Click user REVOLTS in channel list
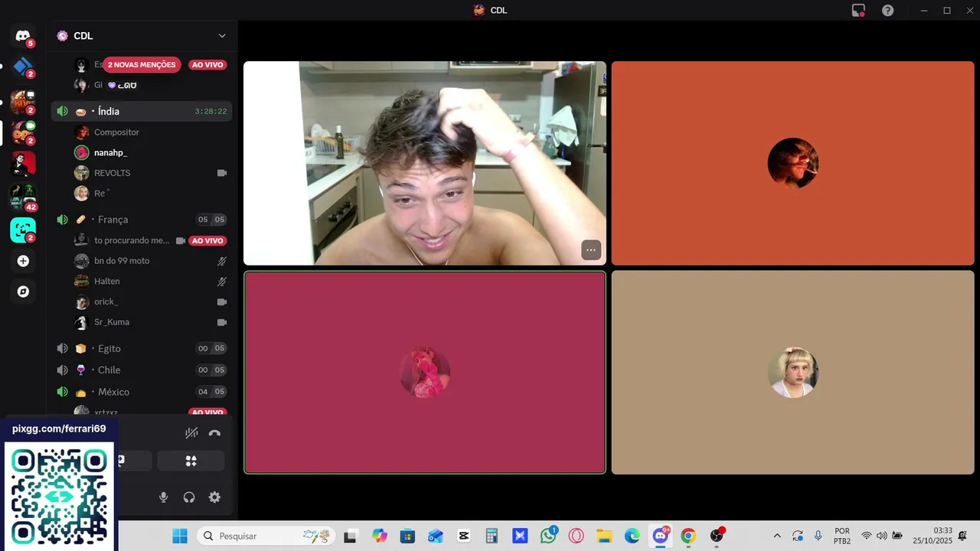This screenshot has width=980, height=551. click(112, 173)
